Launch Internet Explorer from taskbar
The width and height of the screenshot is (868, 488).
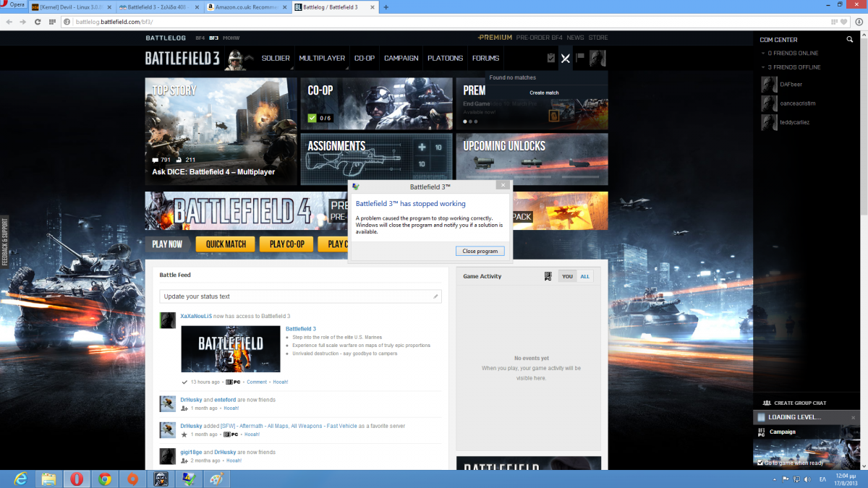pos(20,479)
